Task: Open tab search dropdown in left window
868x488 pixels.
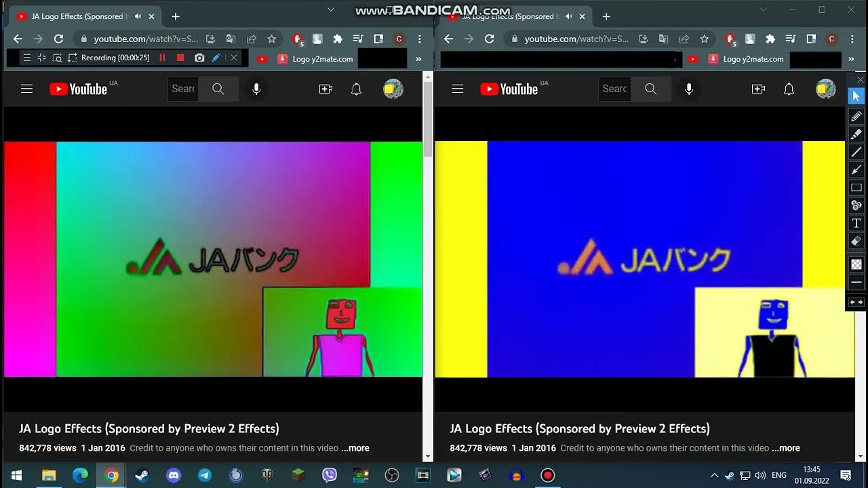Action: [331, 9]
